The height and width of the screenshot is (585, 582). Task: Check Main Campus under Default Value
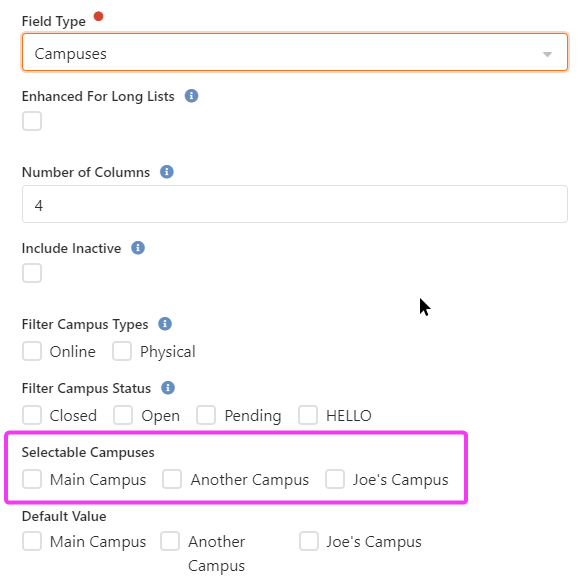(32, 541)
